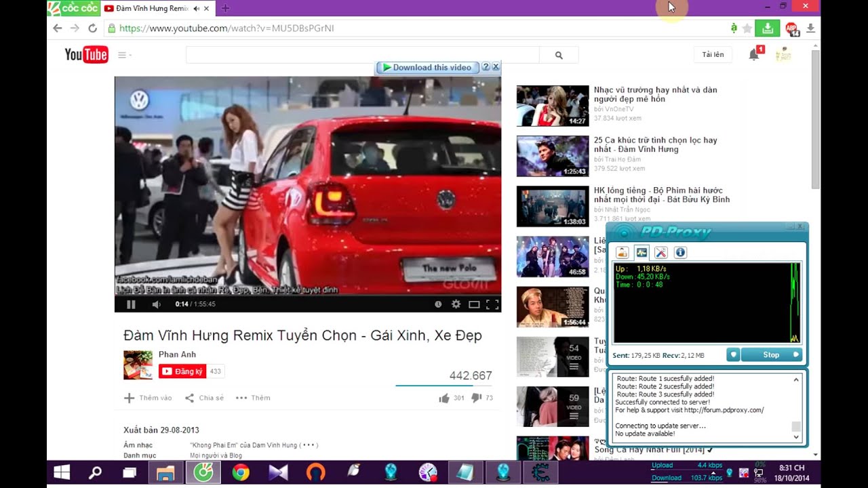Open the PD-Proxy info tab
Screen dimensions: 868x488
coord(680,253)
